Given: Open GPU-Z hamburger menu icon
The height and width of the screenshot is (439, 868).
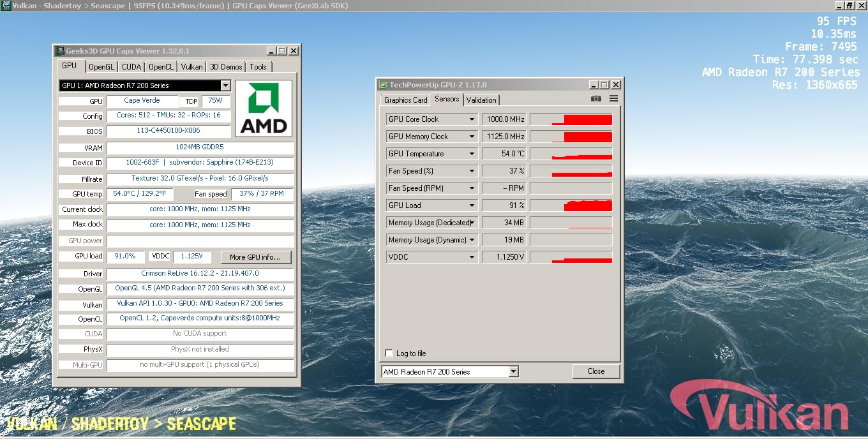Looking at the screenshot, I should [x=613, y=99].
